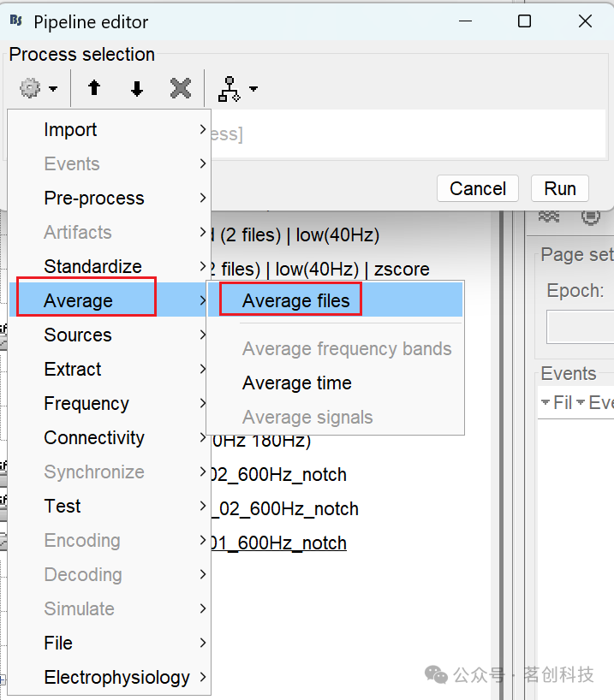Select greyed Events menu entry
The width and height of the screenshot is (614, 700).
pos(110,163)
